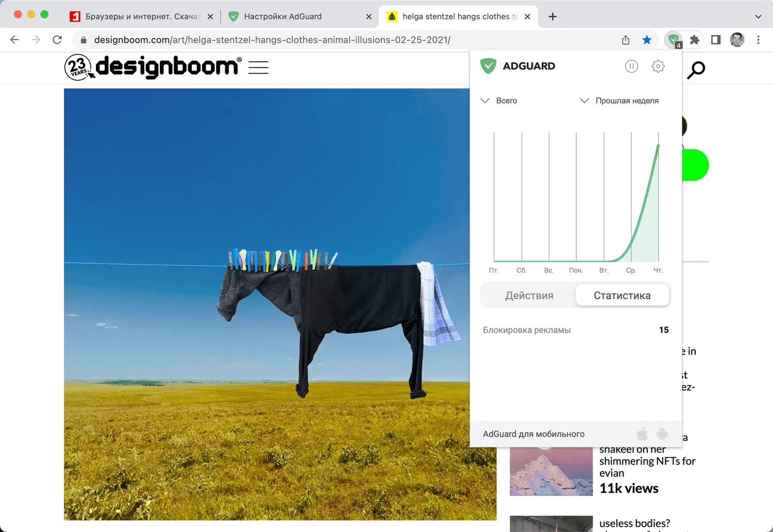This screenshot has width=773, height=532.
Task: Open the Всего category dropdown
Action: pyautogui.click(x=499, y=100)
